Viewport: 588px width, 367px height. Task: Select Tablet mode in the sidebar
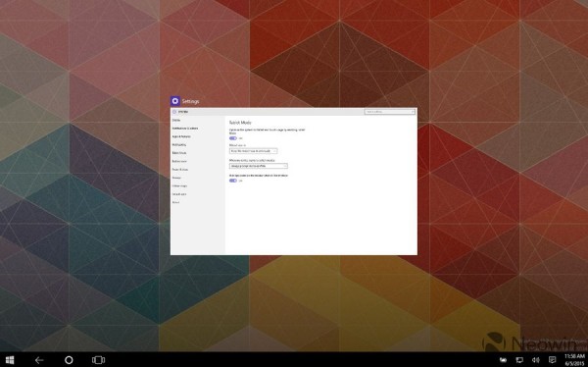[x=179, y=153]
